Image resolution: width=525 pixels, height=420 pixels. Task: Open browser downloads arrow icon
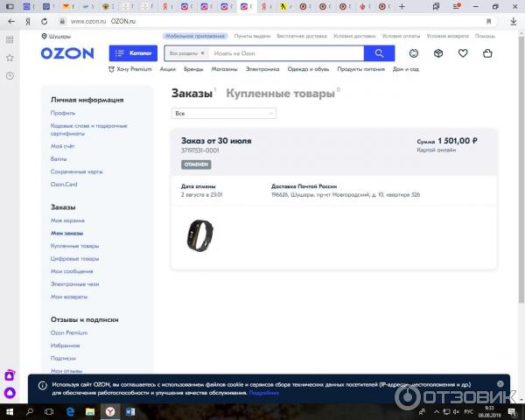514,21
